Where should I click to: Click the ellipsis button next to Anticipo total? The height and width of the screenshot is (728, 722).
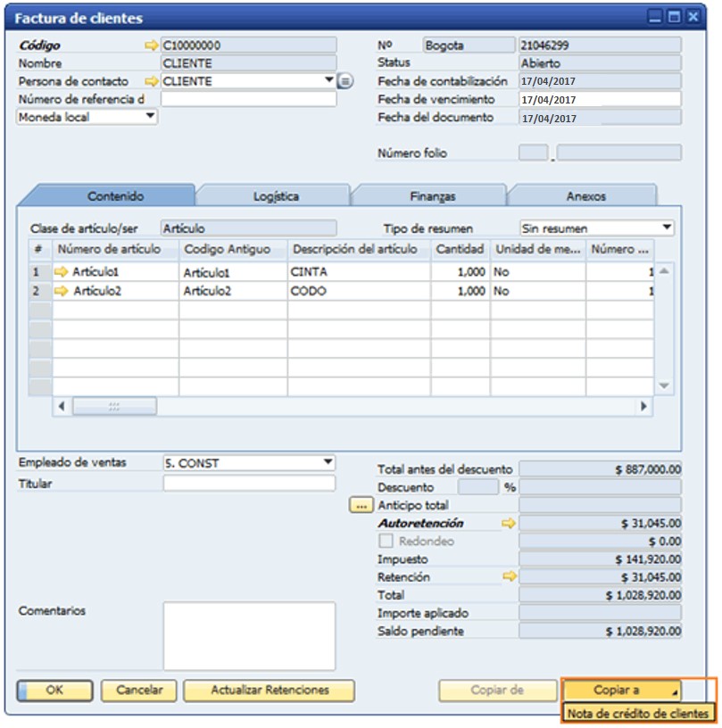point(361,506)
